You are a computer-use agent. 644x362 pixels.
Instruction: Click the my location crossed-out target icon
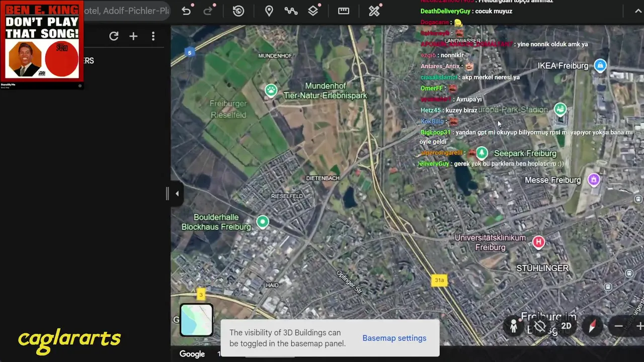(540, 326)
